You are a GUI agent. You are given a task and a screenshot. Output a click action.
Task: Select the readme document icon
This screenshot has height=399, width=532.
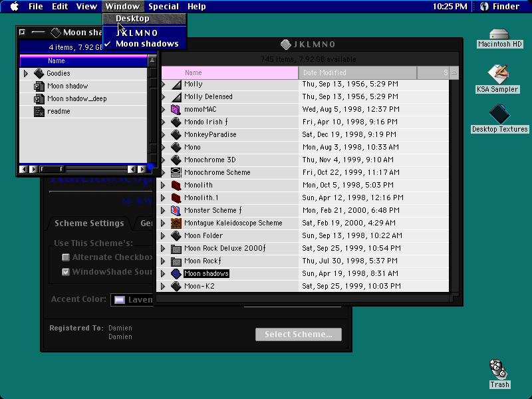(39, 111)
